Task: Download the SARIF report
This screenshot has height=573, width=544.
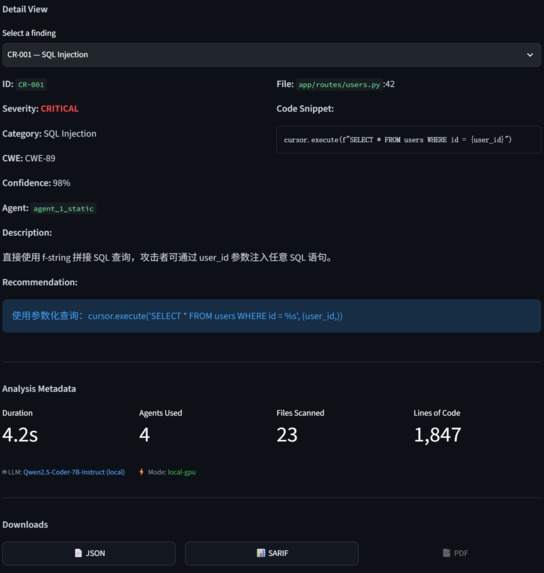Action: tap(272, 553)
